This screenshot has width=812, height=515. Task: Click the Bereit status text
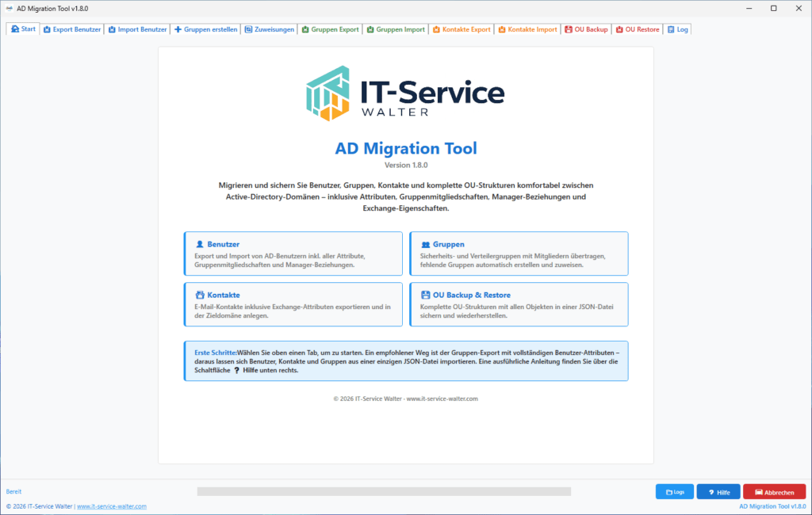pyautogui.click(x=13, y=492)
